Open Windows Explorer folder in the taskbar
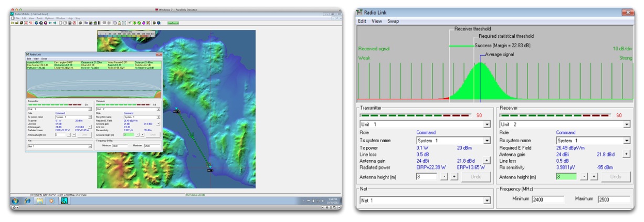Viewport: 644px width, 222px height. (x=39, y=201)
